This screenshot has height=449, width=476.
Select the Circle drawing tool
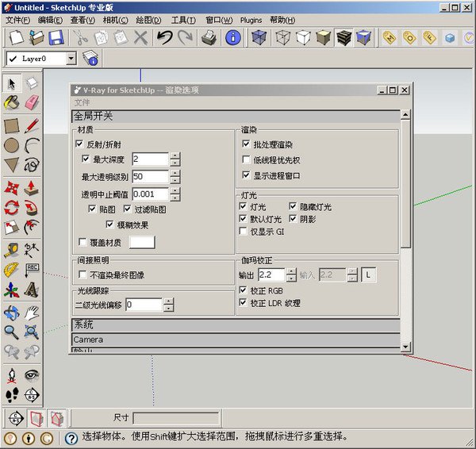[x=12, y=145]
